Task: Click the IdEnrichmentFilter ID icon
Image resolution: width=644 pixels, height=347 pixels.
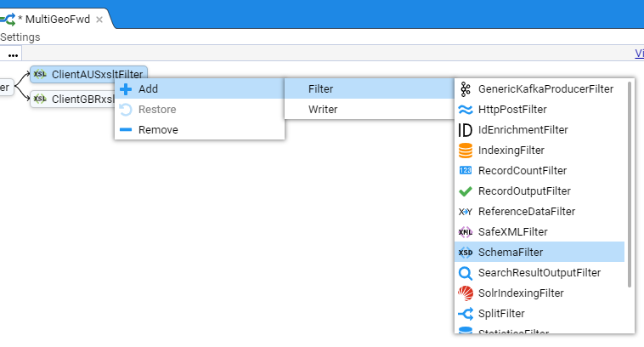Action: point(465,130)
